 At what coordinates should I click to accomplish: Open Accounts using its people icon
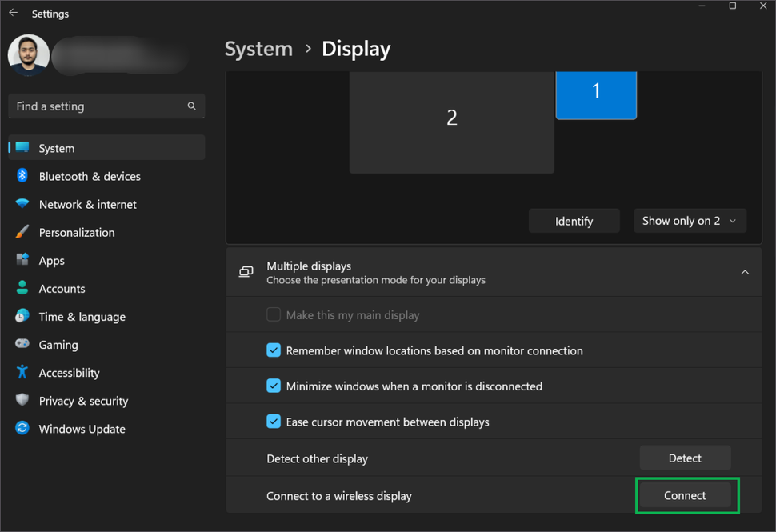(x=21, y=288)
